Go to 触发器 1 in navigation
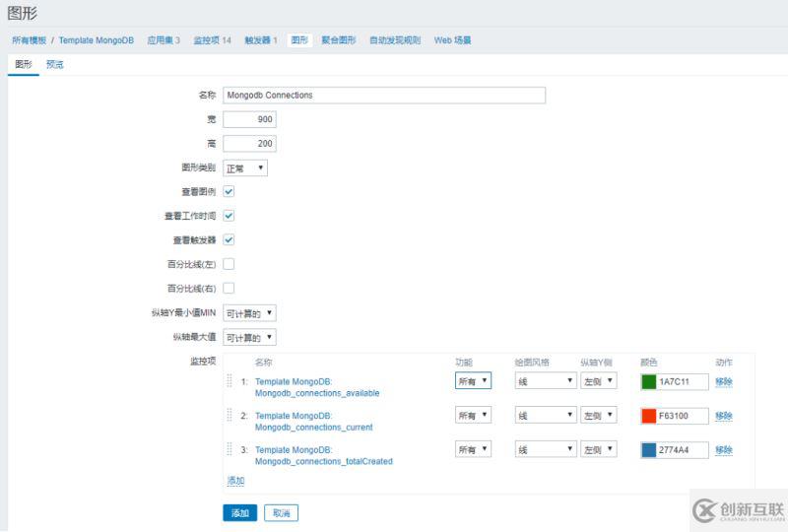This screenshot has width=788, height=532. click(261, 40)
